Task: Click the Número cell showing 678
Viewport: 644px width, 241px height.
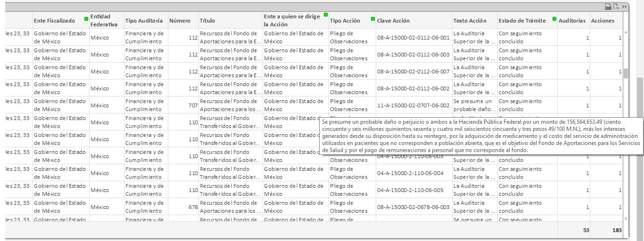Action: point(183,207)
